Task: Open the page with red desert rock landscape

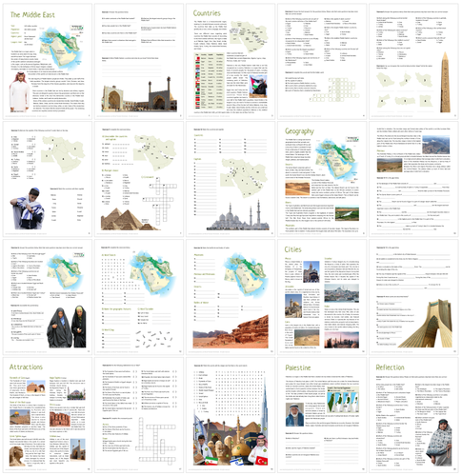Action: [x=231, y=297]
